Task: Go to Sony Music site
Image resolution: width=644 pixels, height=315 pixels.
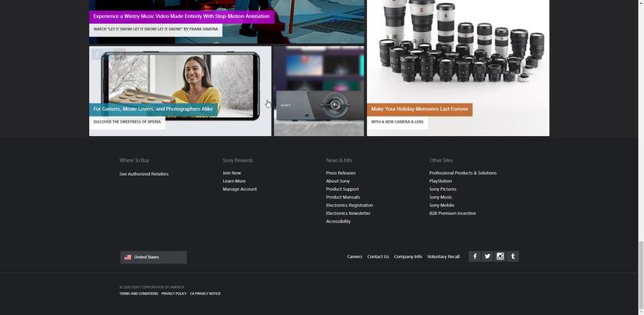Action: point(441,197)
